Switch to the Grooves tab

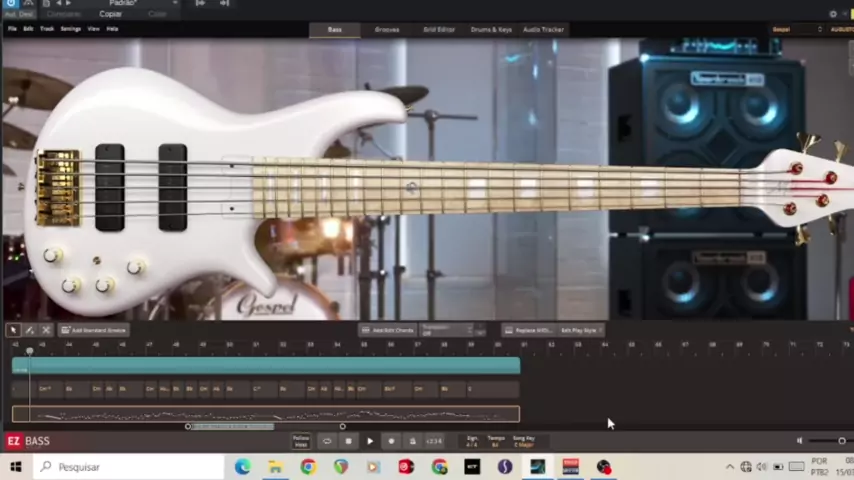pyautogui.click(x=386, y=29)
